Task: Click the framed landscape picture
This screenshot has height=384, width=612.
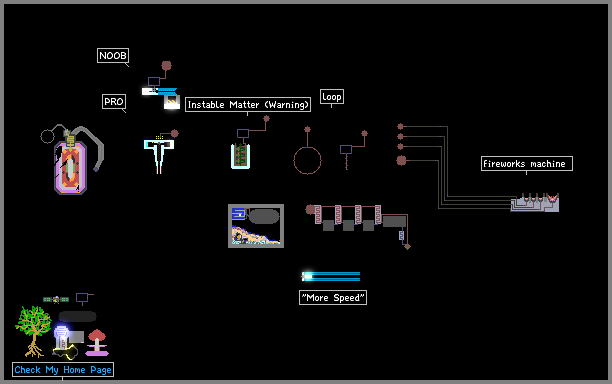Action: [256, 226]
